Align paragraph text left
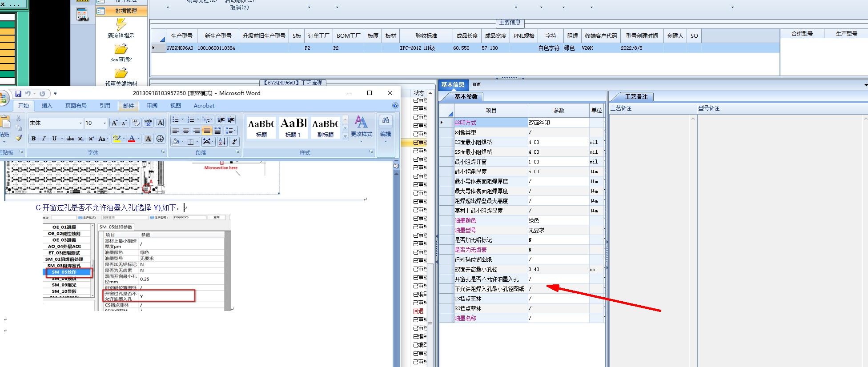This screenshot has width=868, height=367. 176,131
